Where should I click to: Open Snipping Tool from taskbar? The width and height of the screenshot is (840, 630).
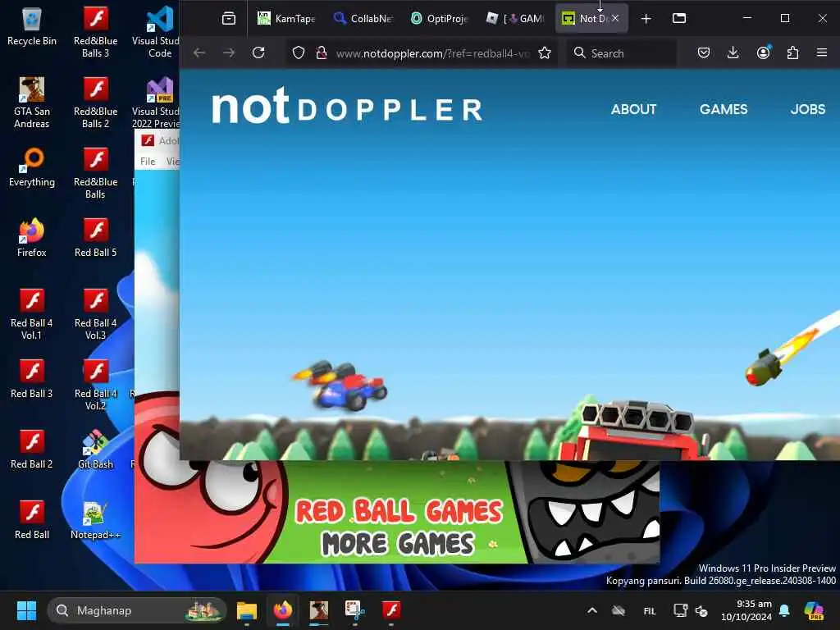coord(354,610)
